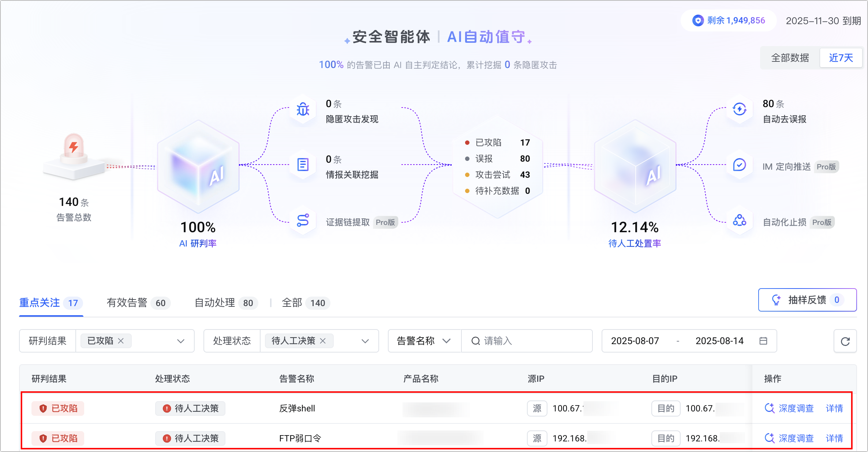
Task: Switch to 全部数据 data range
Action: (x=790, y=58)
